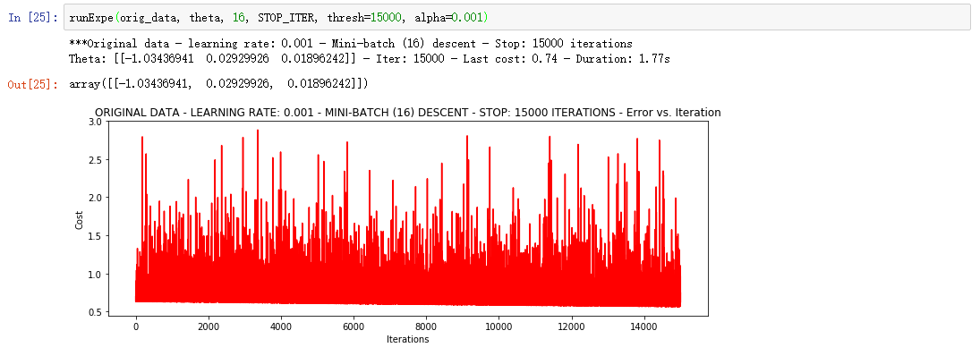Click the chart title 'ORIGINAL DATA - LEARNING RATE'
This screenshot has height=356, width=980.
click(407, 113)
